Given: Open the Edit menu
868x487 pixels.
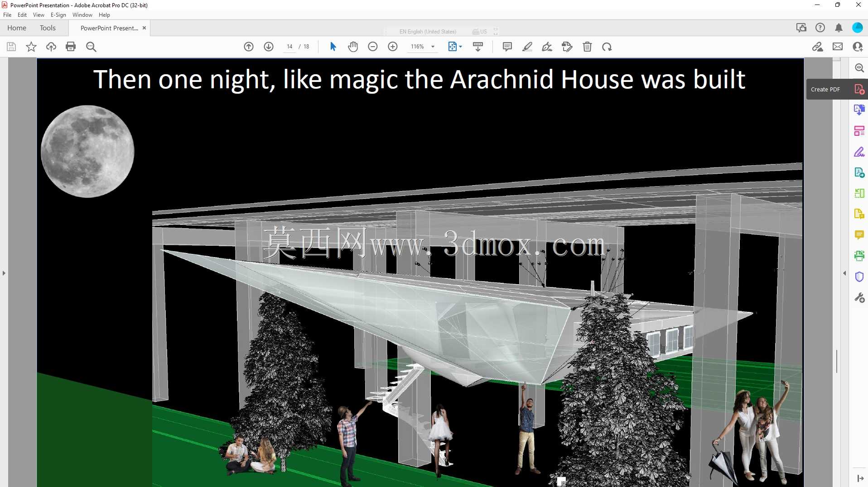Looking at the screenshot, I should (22, 15).
